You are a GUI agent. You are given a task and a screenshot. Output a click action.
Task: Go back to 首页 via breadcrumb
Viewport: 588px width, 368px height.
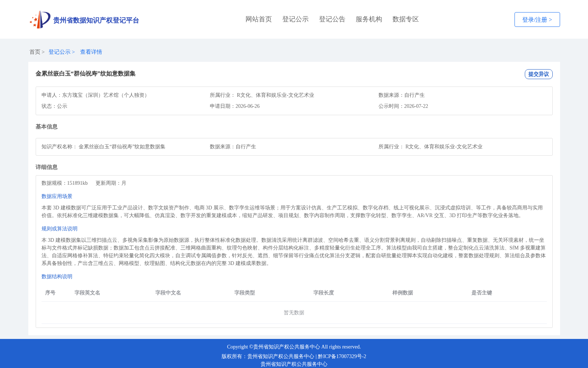pos(35,52)
